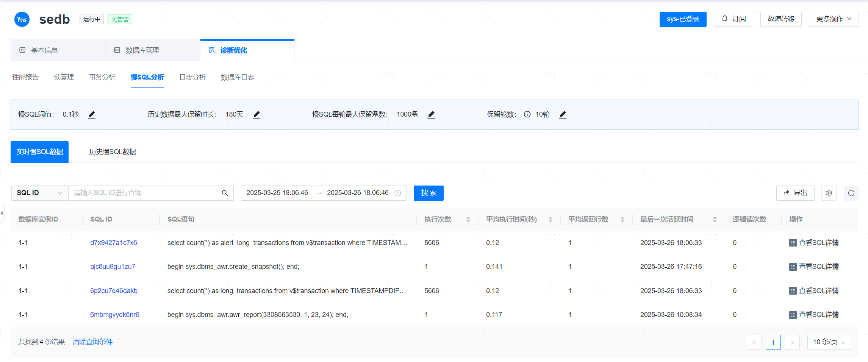Collapse the left sidebar arrow handle
The width and height of the screenshot is (868, 362).
(2, 213)
